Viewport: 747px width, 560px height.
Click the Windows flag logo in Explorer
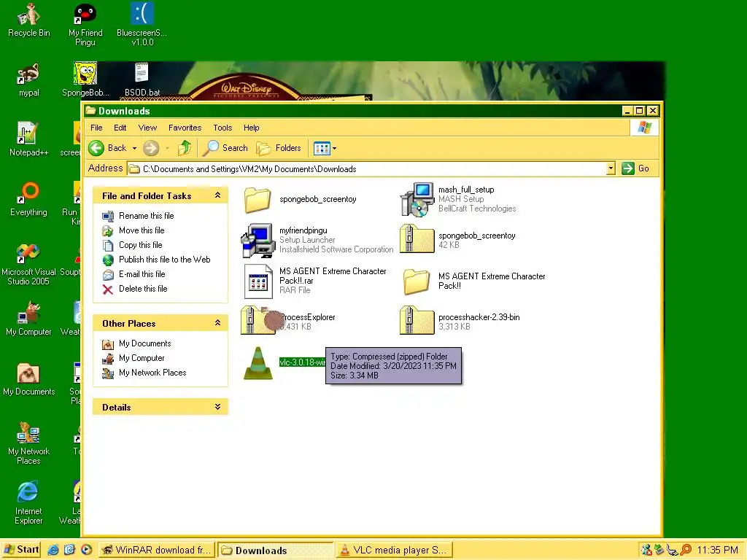click(x=644, y=128)
